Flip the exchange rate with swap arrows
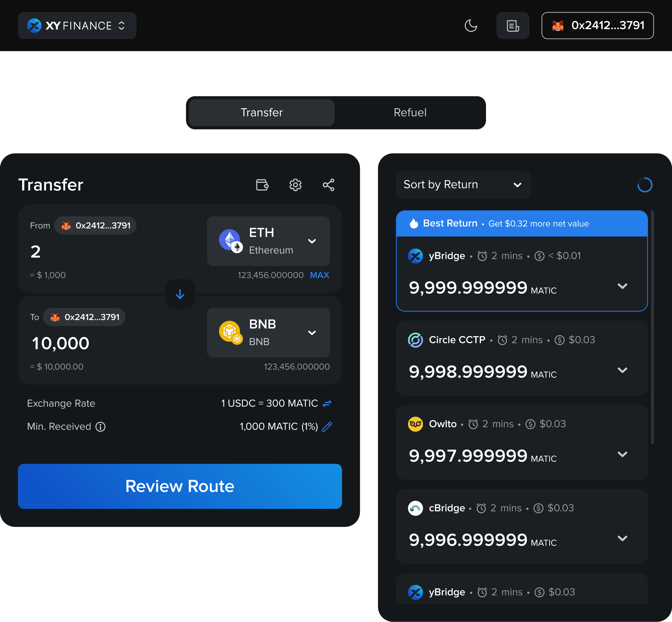 coord(327,403)
